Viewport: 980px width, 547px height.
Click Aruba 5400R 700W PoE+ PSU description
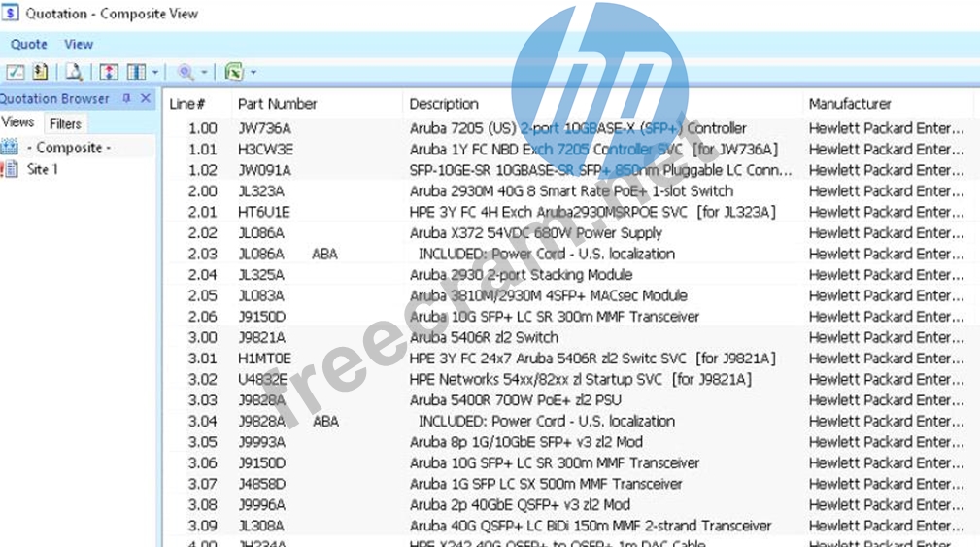(x=515, y=400)
